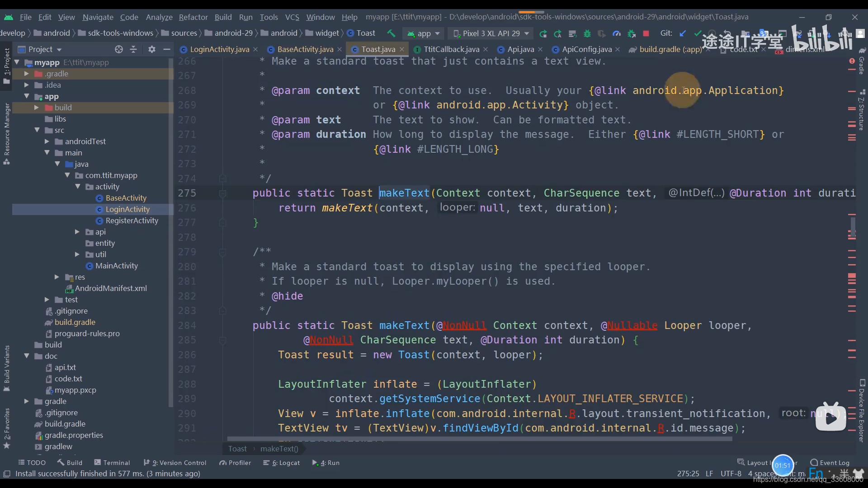The image size is (868, 488).
Task: Close the Toast.java editor tab
Action: click(401, 49)
